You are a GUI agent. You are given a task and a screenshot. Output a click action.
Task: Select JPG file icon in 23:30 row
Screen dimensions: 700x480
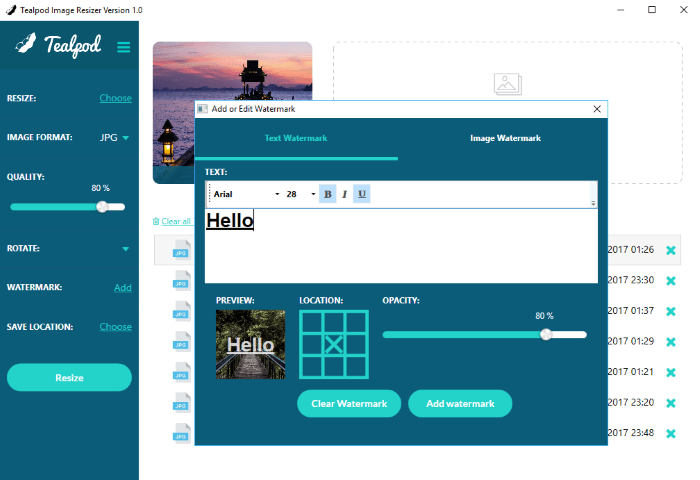coord(182,280)
